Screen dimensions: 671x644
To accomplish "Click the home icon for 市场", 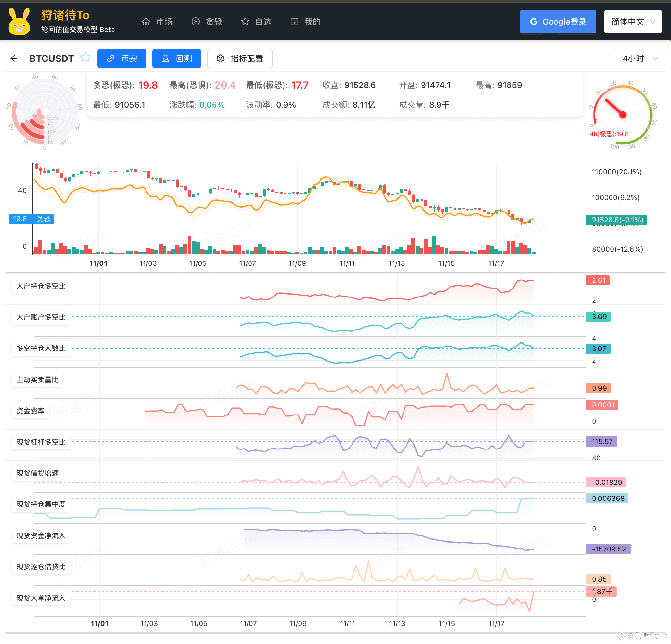I will click(x=146, y=22).
